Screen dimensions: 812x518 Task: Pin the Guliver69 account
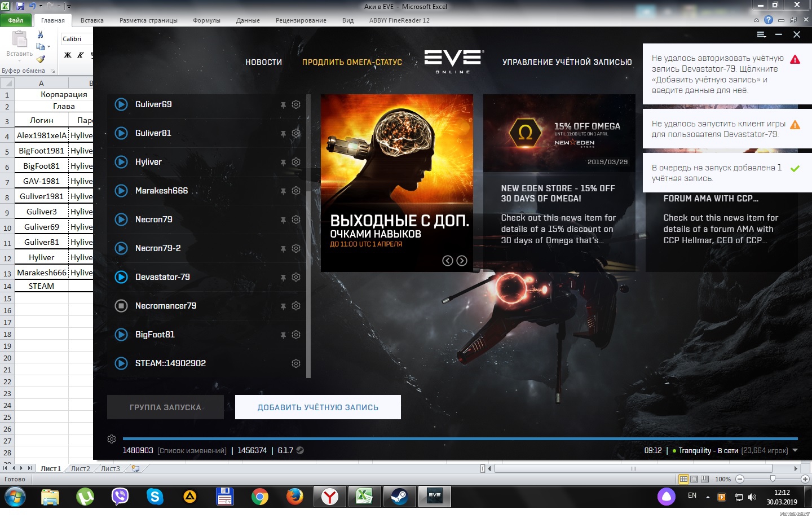[283, 105]
